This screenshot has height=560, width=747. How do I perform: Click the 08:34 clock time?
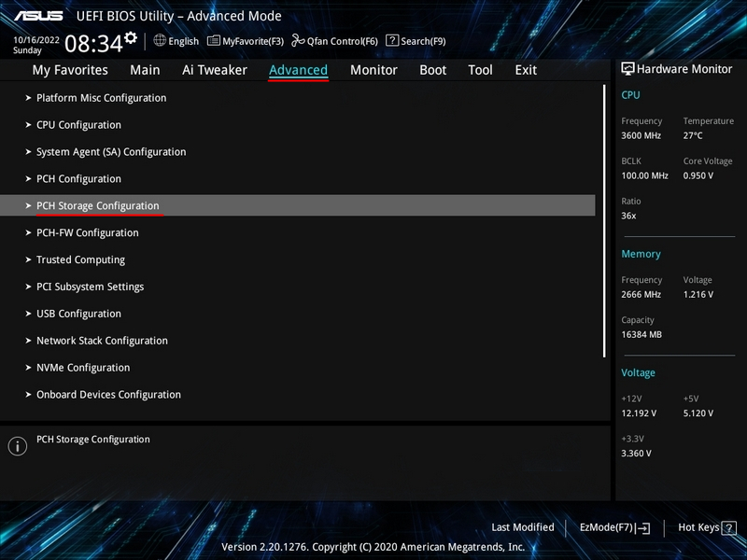tap(93, 44)
